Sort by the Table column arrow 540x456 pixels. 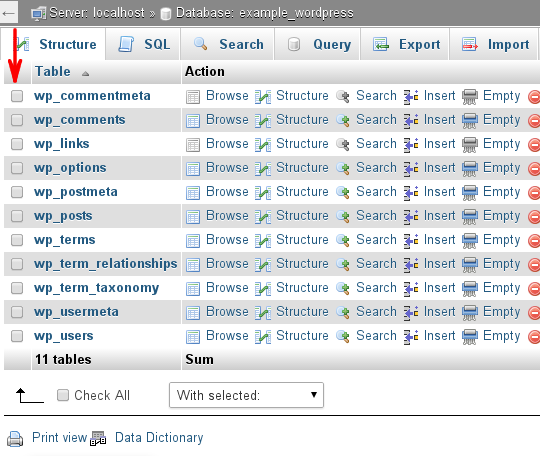pyautogui.click(x=85, y=73)
